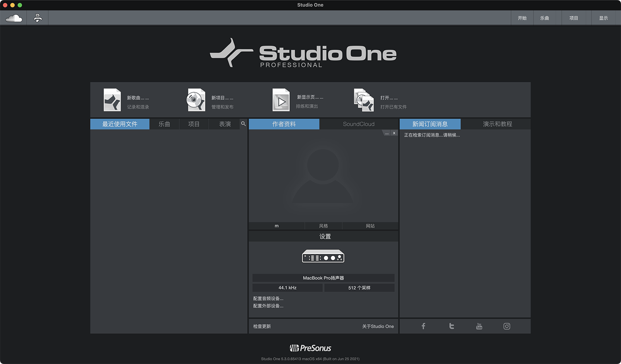Click the artist name field showing m
This screenshot has height=364, width=621.
pyautogui.click(x=277, y=226)
